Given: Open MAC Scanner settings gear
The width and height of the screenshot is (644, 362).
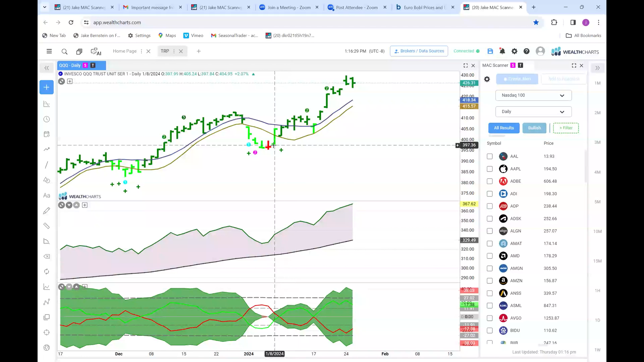Looking at the screenshot, I should pyautogui.click(x=487, y=79).
